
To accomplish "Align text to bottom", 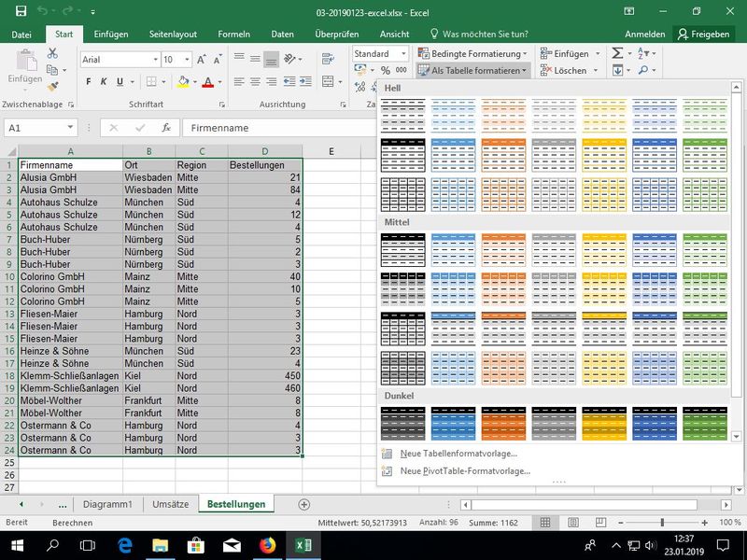I will (271, 59).
